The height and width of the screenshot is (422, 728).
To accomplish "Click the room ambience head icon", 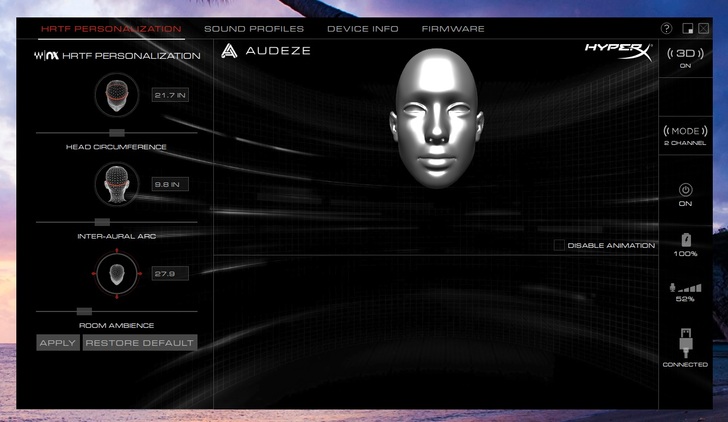I will [117, 274].
